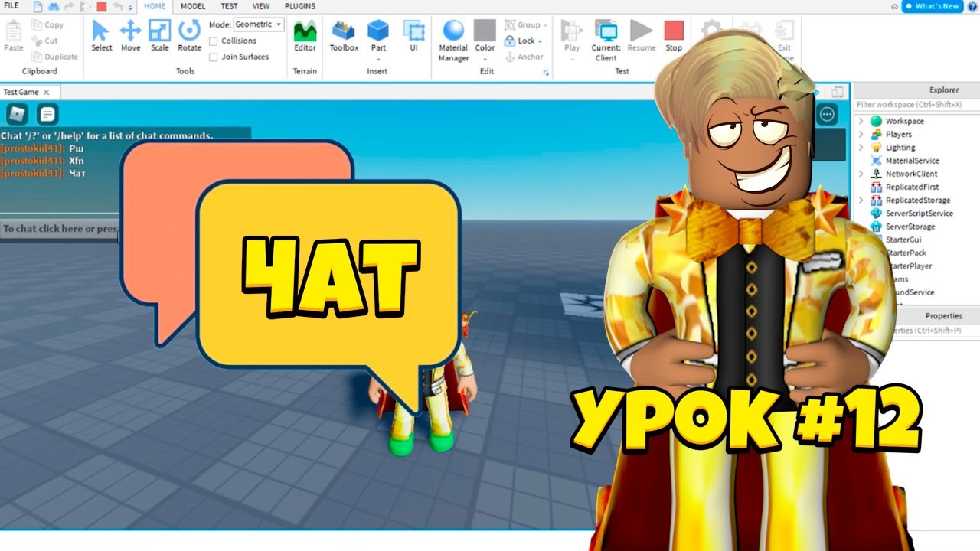This screenshot has height=551, width=980.
Task: Click the What's New button
Action: tap(932, 6)
